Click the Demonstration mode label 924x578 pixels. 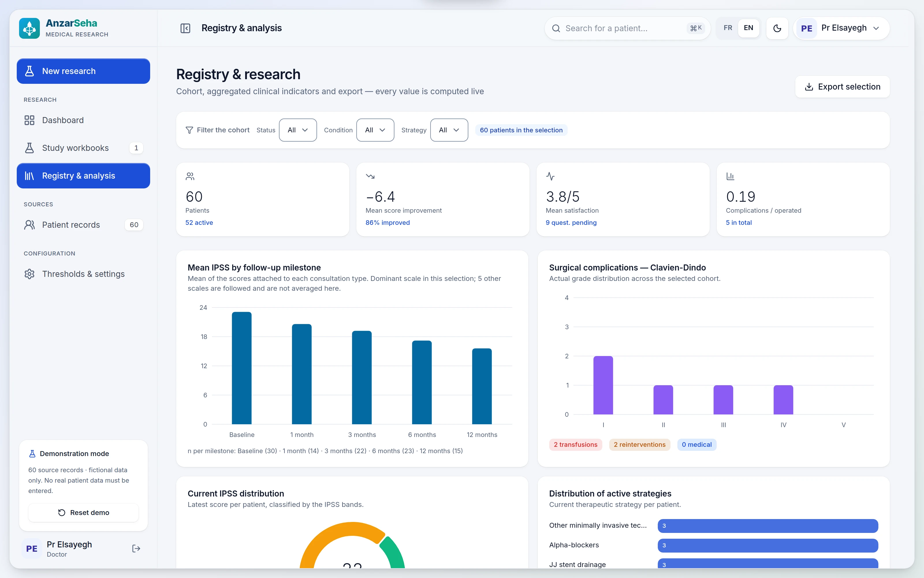click(x=74, y=454)
